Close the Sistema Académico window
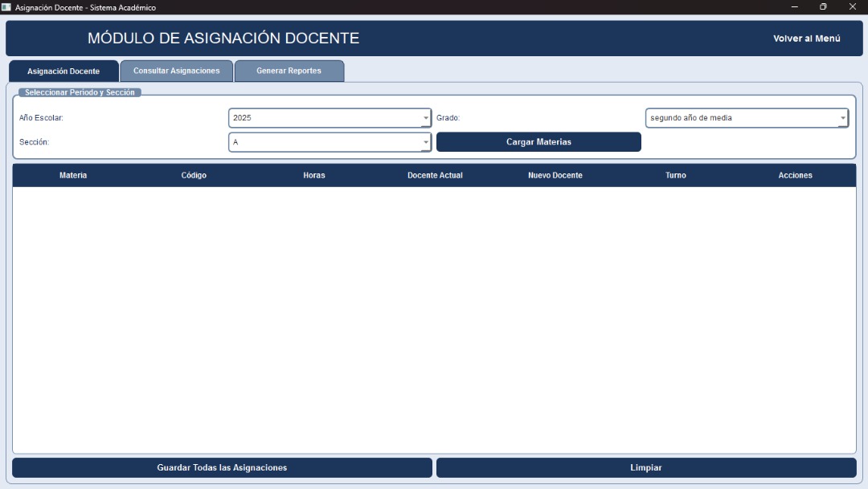Viewport: 868px width, 489px height. click(x=852, y=7)
